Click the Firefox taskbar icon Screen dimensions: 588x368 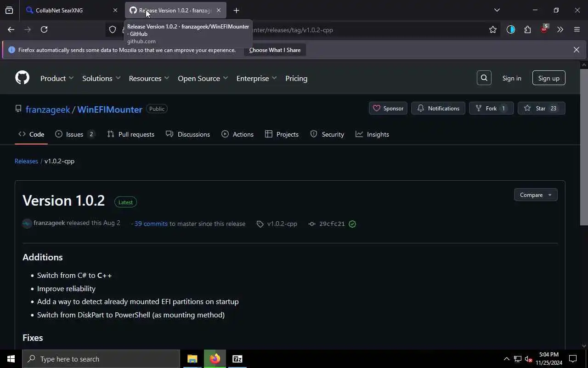tap(215, 359)
